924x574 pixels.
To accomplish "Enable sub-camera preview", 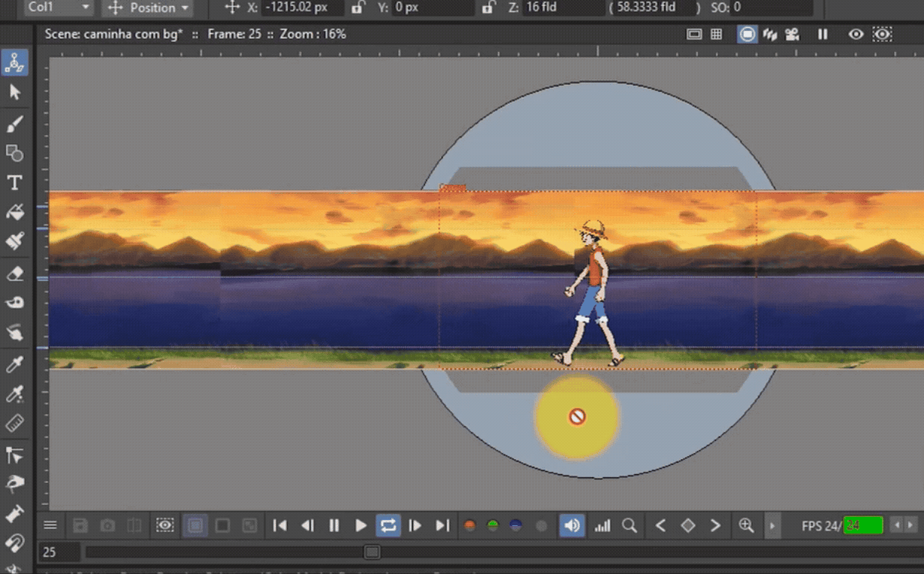I will (881, 34).
